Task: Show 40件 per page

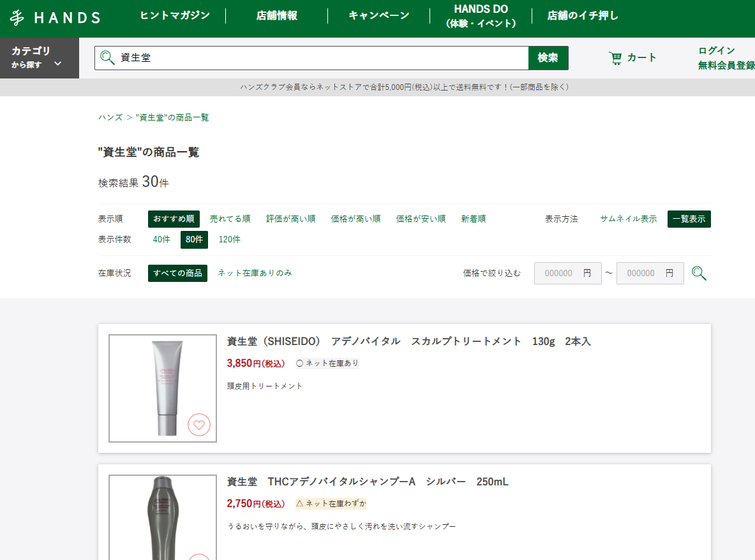Action: 161,240
